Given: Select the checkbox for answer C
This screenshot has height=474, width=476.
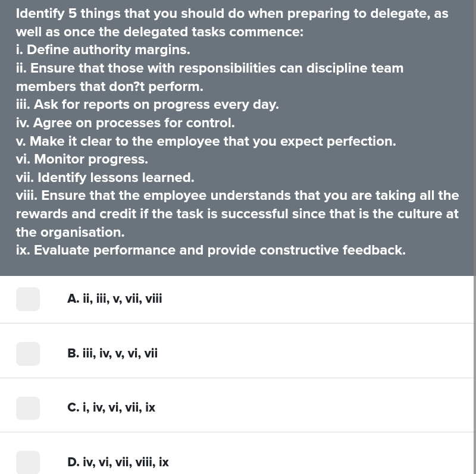Looking at the screenshot, I should [x=27, y=408].
